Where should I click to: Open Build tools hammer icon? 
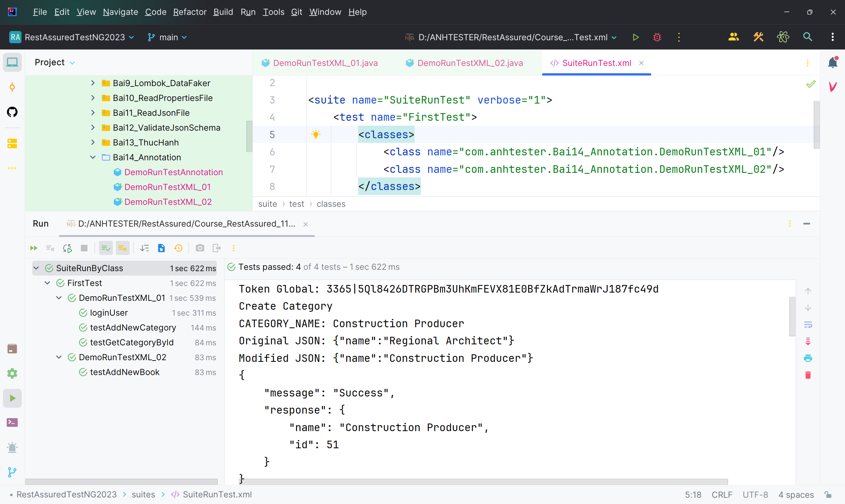point(759,37)
